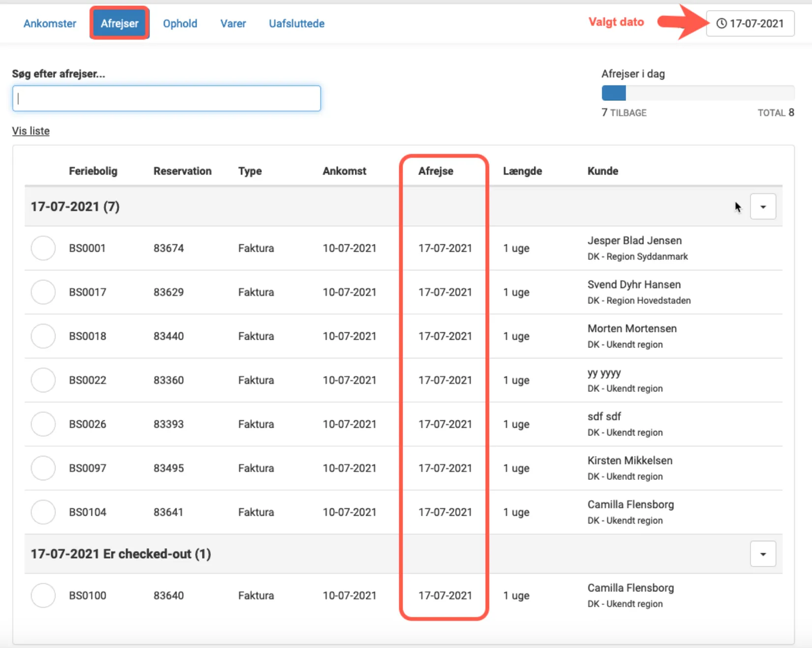This screenshot has height=648, width=812.
Task: Select the Afrejser tab
Action: pyautogui.click(x=119, y=24)
